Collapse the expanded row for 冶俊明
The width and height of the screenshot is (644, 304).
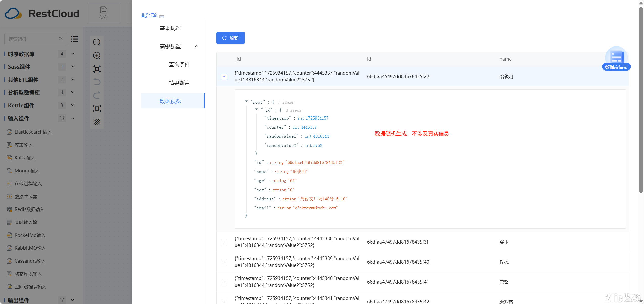[x=224, y=76]
